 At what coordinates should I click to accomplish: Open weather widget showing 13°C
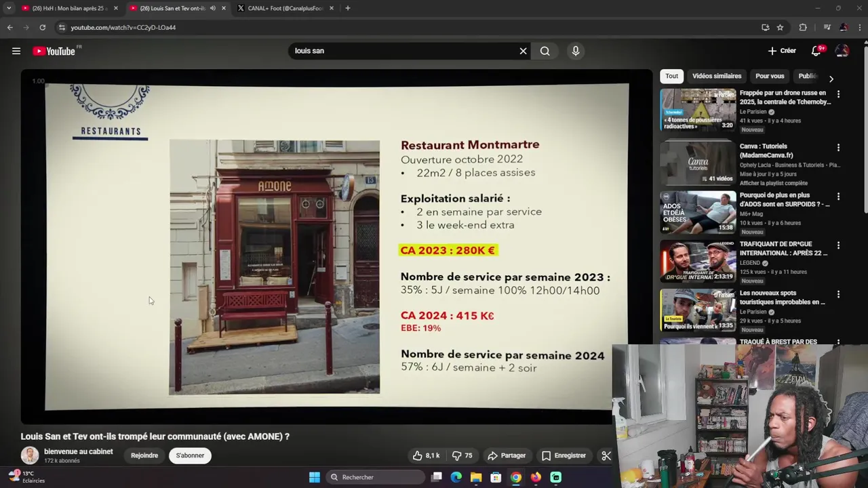click(27, 477)
